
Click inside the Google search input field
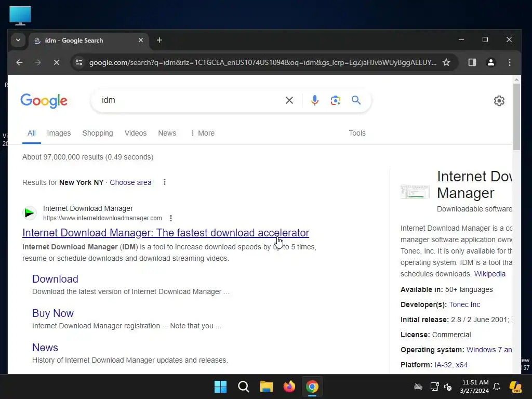[190, 100]
